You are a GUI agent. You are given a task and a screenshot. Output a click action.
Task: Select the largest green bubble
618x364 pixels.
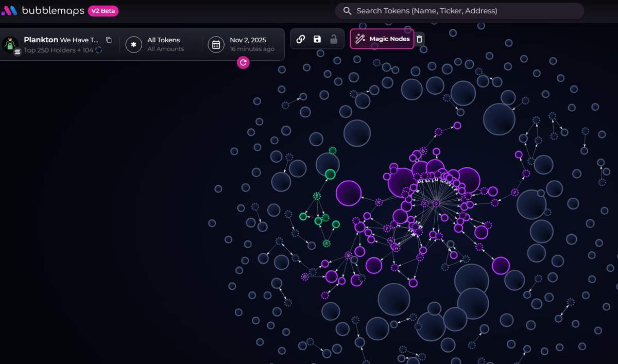(x=330, y=175)
